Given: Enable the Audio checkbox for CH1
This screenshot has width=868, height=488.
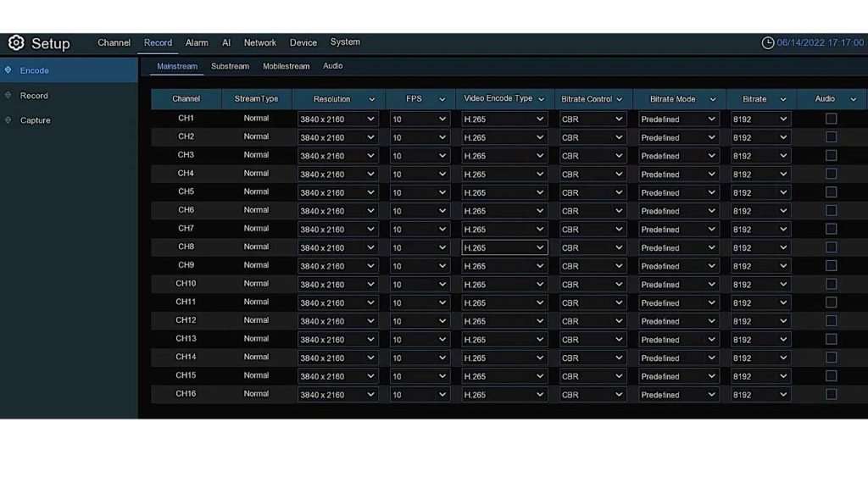Looking at the screenshot, I should tap(831, 119).
